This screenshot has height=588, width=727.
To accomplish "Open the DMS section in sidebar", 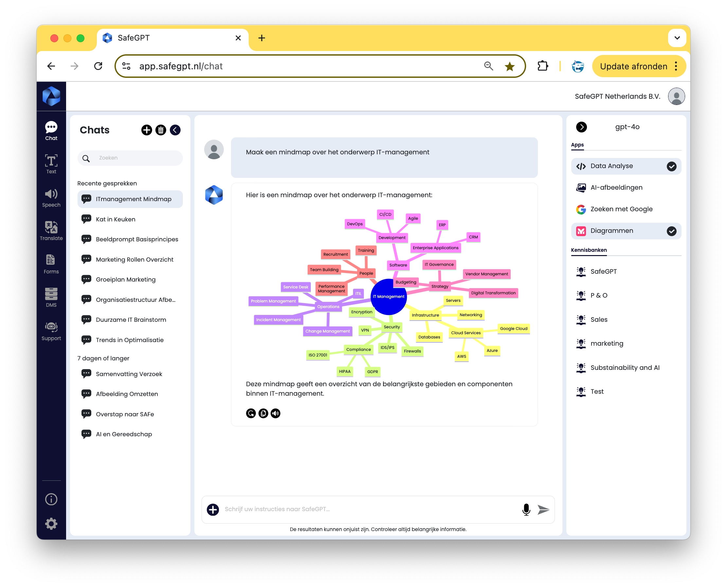I will pos(51,297).
